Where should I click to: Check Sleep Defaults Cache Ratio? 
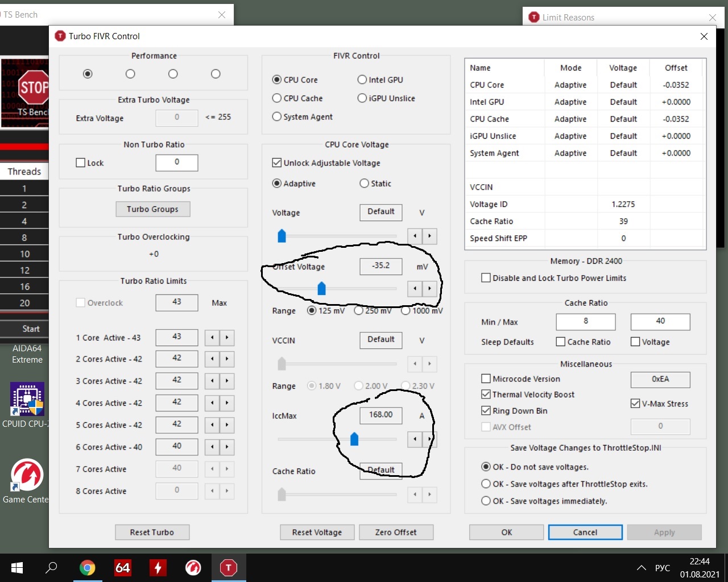pyautogui.click(x=584, y=342)
